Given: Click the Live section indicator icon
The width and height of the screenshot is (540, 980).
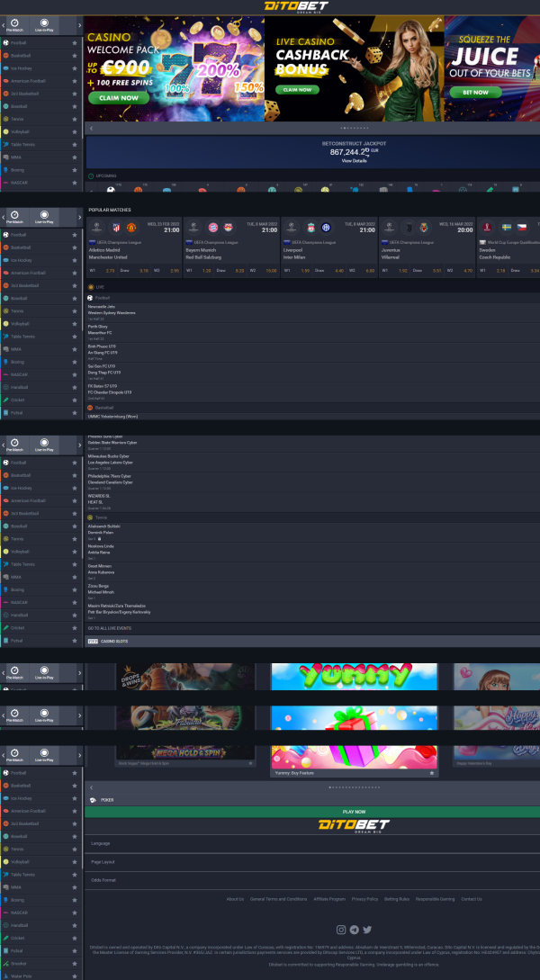Looking at the screenshot, I should pyautogui.click(x=91, y=287).
